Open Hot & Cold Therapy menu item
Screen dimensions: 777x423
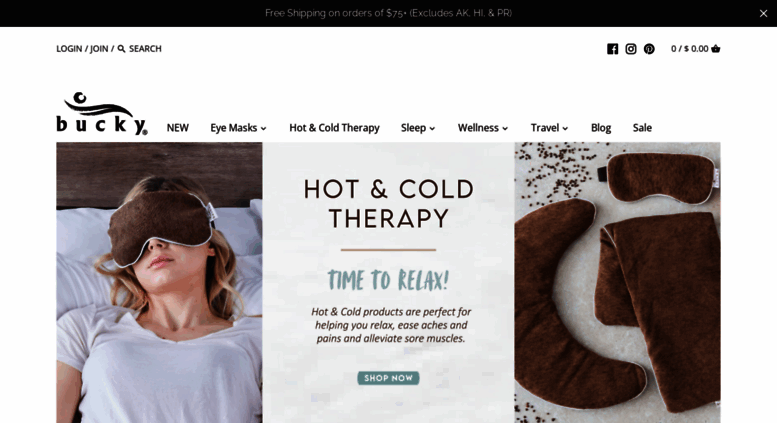point(334,128)
